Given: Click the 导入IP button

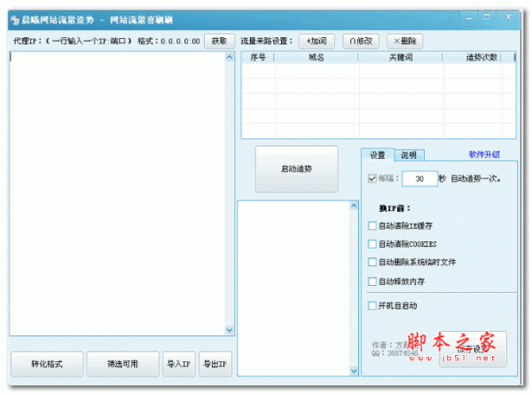Looking at the screenshot, I should tap(179, 364).
